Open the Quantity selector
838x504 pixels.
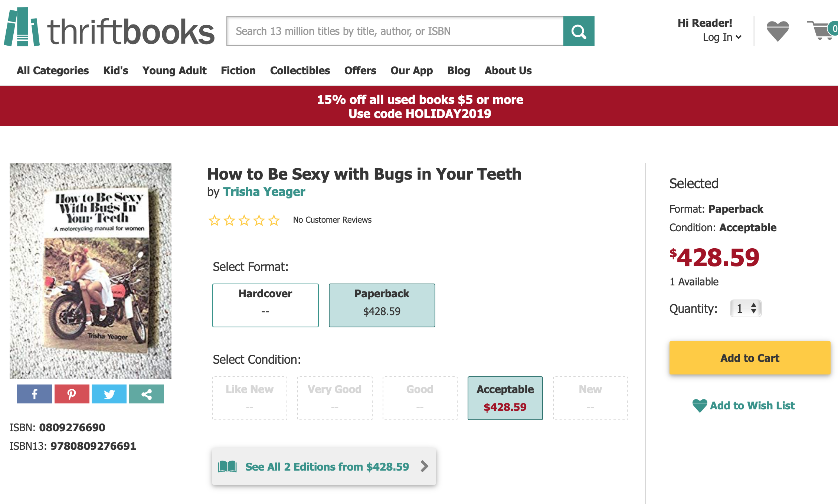pyautogui.click(x=746, y=308)
